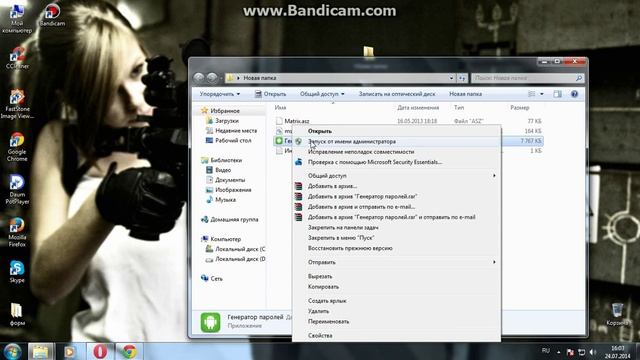The image size is (640, 360).
Task: Choose Добавить в архив "Генератор паролей.rar"
Action: point(396,196)
